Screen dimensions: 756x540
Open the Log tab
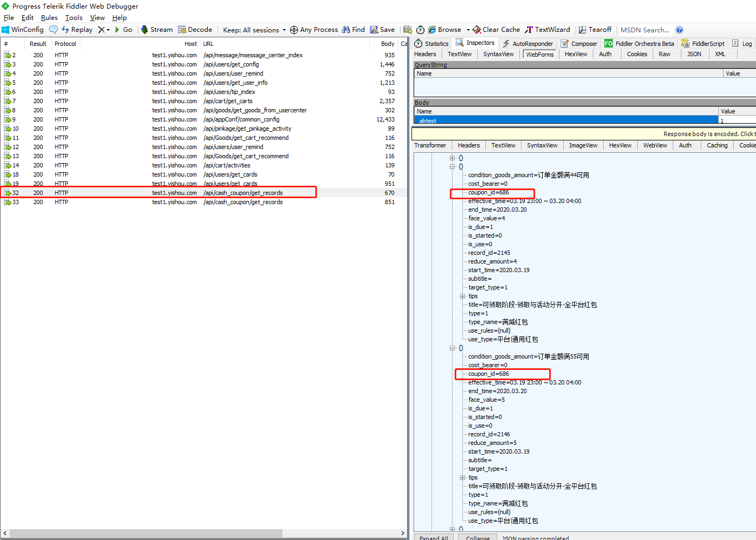click(742, 44)
